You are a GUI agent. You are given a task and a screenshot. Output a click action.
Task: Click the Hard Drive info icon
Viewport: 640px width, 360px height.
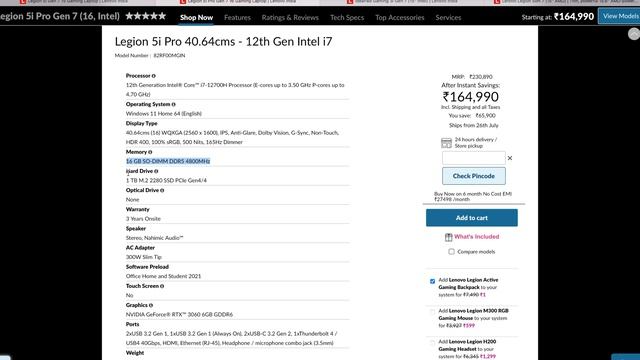point(156,171)
